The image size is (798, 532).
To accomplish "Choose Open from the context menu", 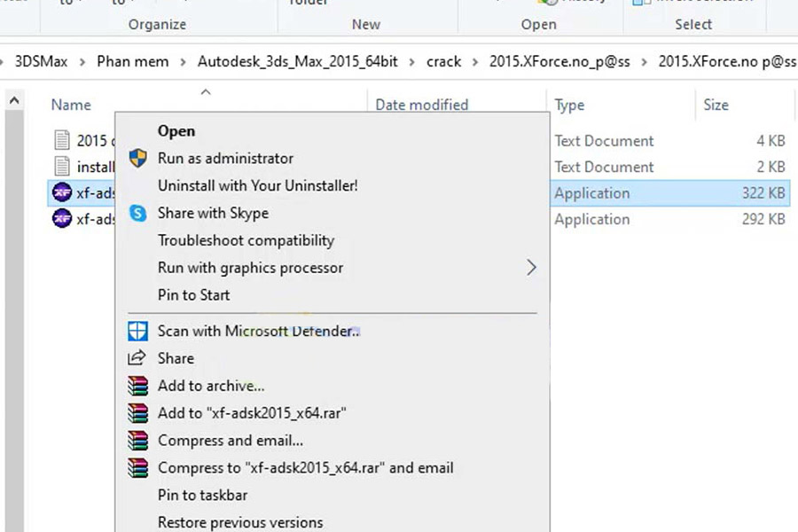I will click(176, 131).
